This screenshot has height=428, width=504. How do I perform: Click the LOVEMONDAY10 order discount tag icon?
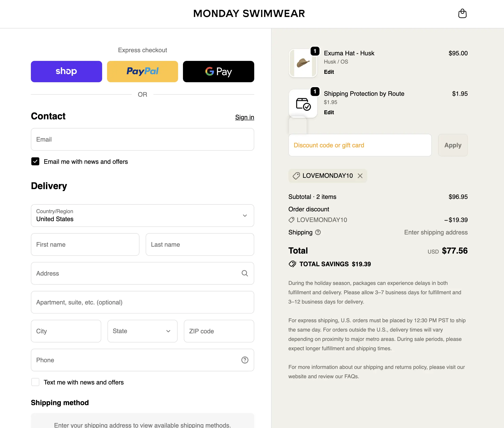tap(291, 220)
